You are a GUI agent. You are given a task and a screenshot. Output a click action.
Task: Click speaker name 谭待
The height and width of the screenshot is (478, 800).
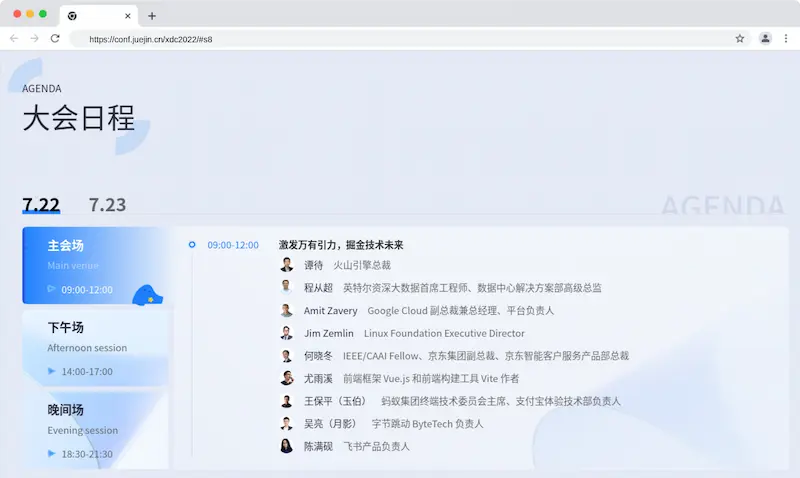tap(313, 265)
